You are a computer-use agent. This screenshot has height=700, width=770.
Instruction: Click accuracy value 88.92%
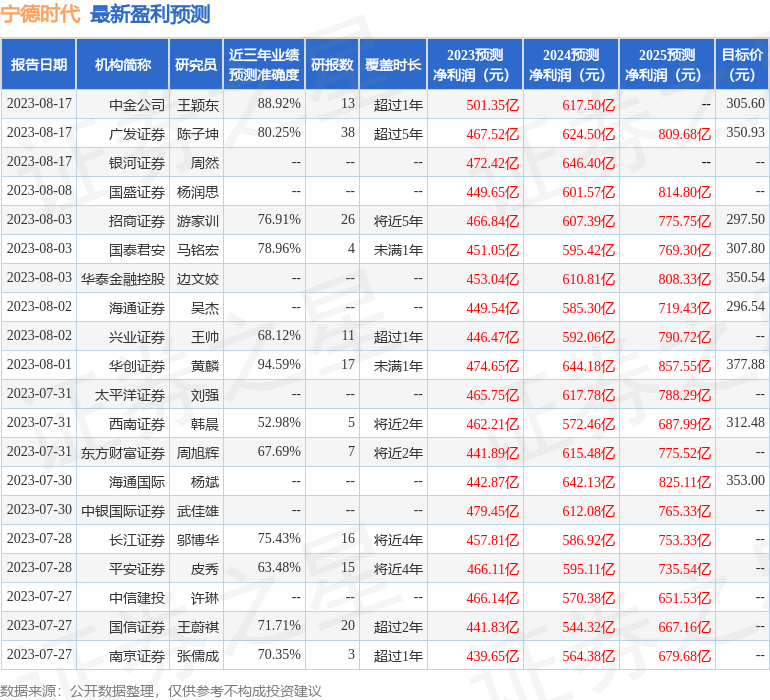[279, 104]
